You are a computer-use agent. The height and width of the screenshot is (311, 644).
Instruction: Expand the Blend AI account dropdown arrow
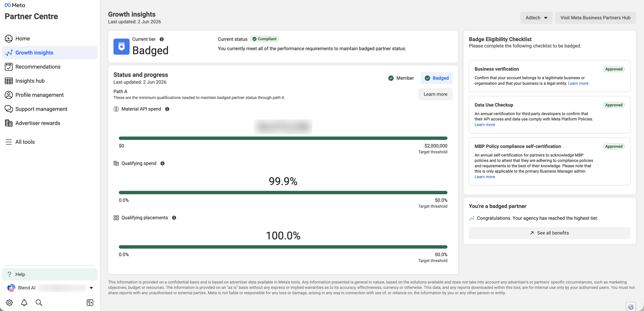point(91,288)
